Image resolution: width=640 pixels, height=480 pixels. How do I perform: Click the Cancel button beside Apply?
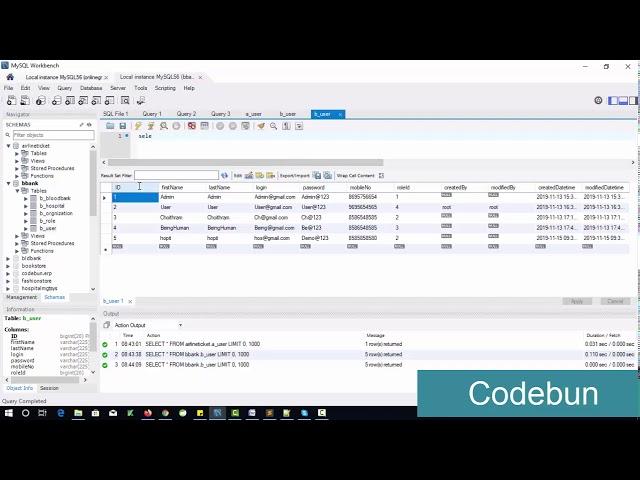click(615, 301)
